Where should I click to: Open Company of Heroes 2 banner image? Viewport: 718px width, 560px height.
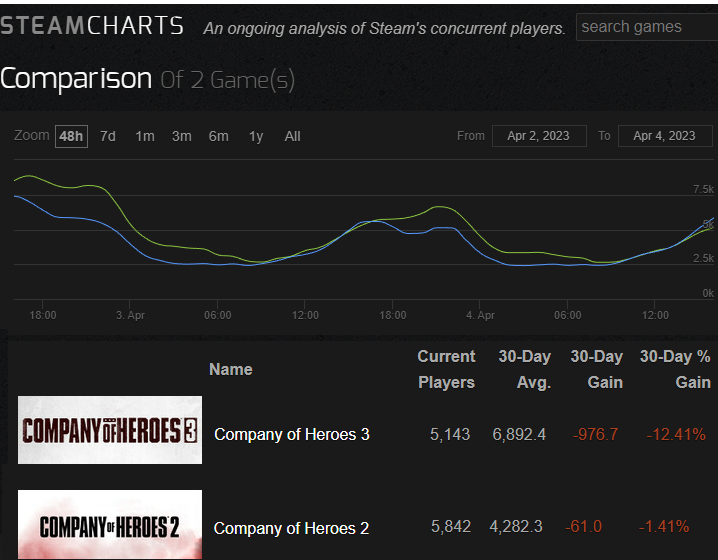pos(110,525)
